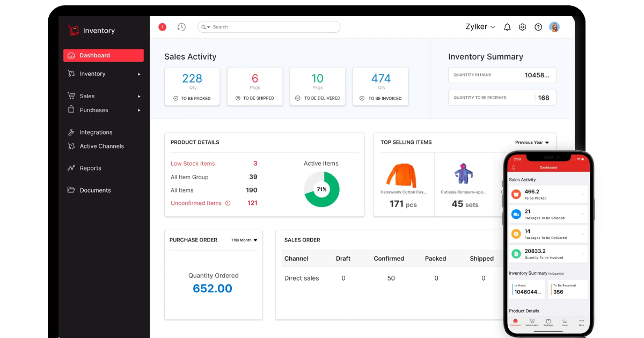Open the This Month dropdown in Purchase Order

point(243,240)
